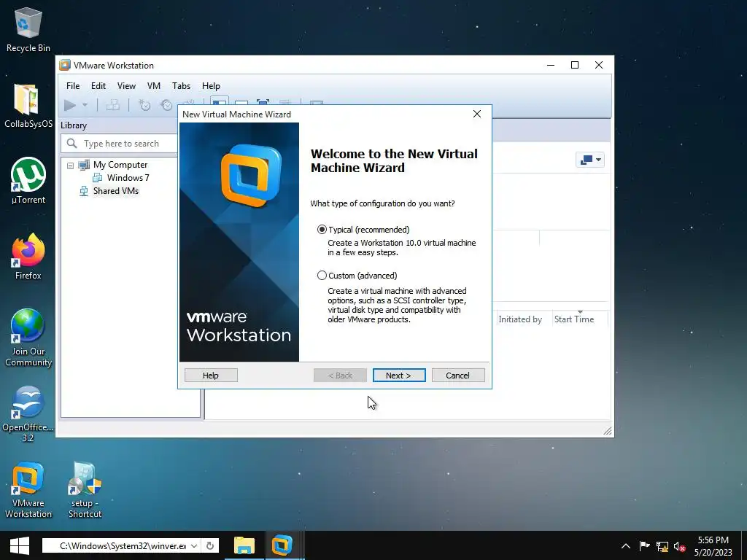Image resolution: width=747 pixels, height=560 pixels.
Task: Click the muted volume tray icon
Action: point(679,546)
